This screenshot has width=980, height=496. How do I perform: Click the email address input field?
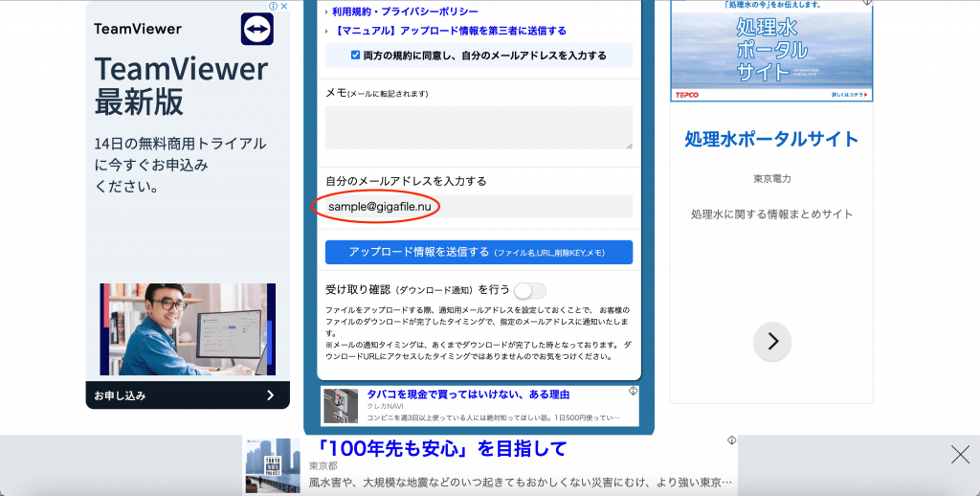pos(479,207)
